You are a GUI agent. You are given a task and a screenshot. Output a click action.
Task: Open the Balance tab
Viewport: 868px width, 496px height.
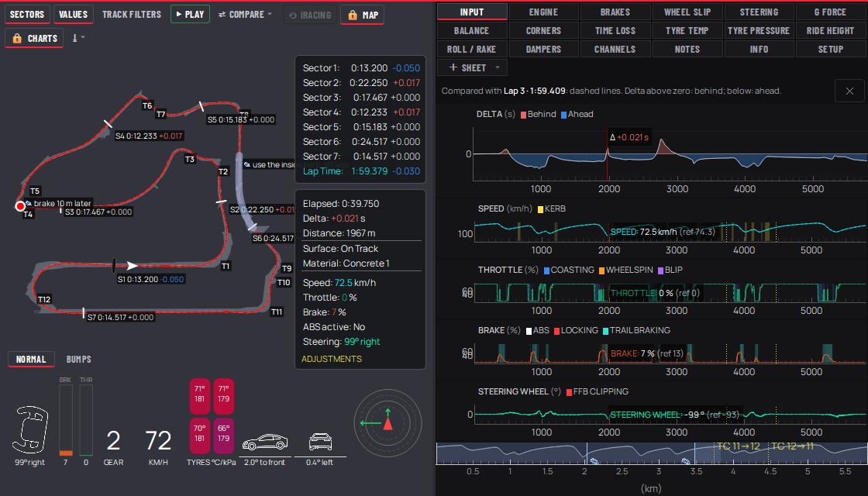(x=472, y=30)
